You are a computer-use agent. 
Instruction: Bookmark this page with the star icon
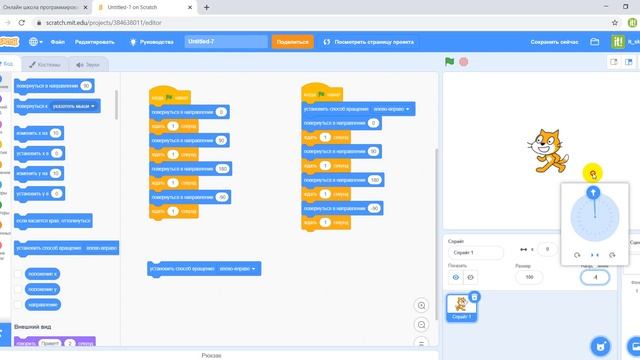pos(615,23)
